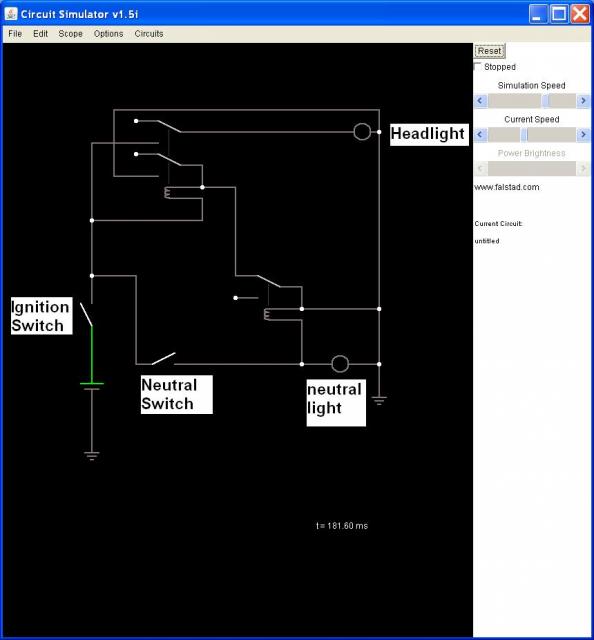Viewport: 594px width, 640px height.
Task: Toggle the ignition switch in the circuit
Action: point(86,314)
